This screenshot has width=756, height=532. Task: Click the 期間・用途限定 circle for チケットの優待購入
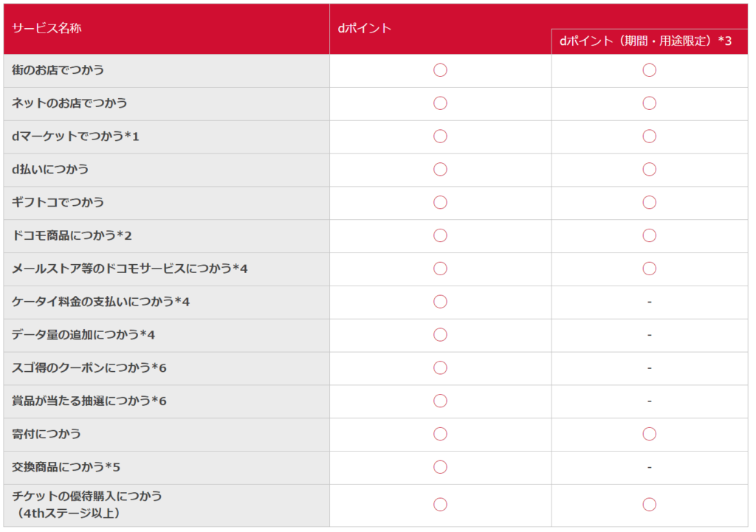tap(649, 505)
